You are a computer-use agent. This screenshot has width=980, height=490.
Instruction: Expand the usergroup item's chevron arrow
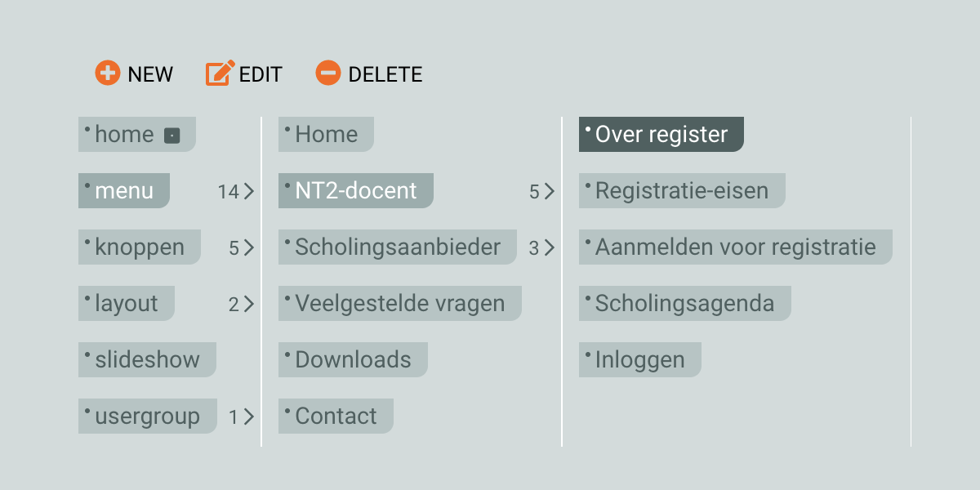[249, 416]
